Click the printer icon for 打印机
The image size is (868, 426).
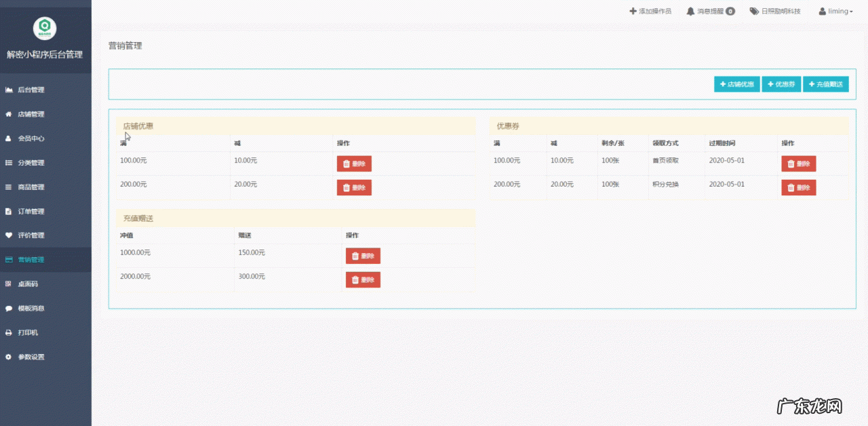pos(9,333)
